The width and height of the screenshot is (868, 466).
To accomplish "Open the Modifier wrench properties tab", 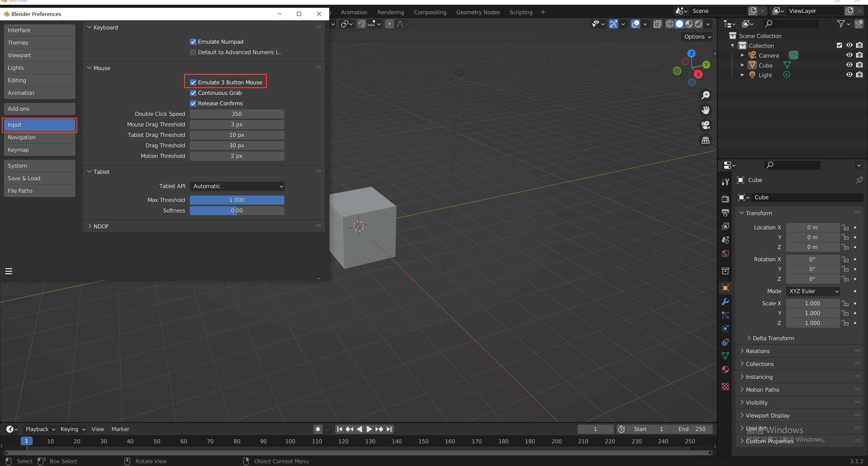I will pyautogui.click(x=725, y=301).
